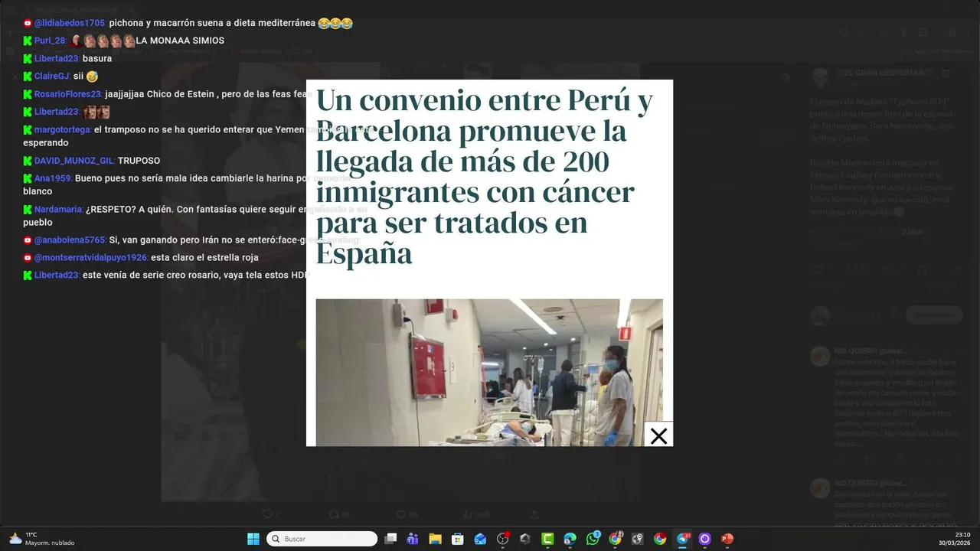Open PowerPoint from taskbar
The image size is (980, 551).
[727, 539]
